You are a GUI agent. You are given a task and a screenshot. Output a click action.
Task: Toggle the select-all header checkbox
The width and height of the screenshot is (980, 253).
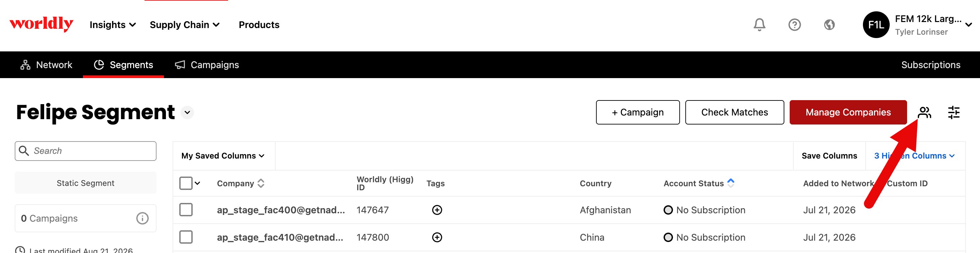(x=186, y=183)
